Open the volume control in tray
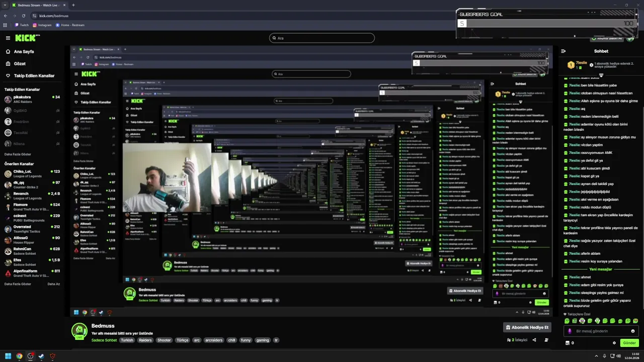Screen dimensions: 644x362 click(x=619, y=356)
